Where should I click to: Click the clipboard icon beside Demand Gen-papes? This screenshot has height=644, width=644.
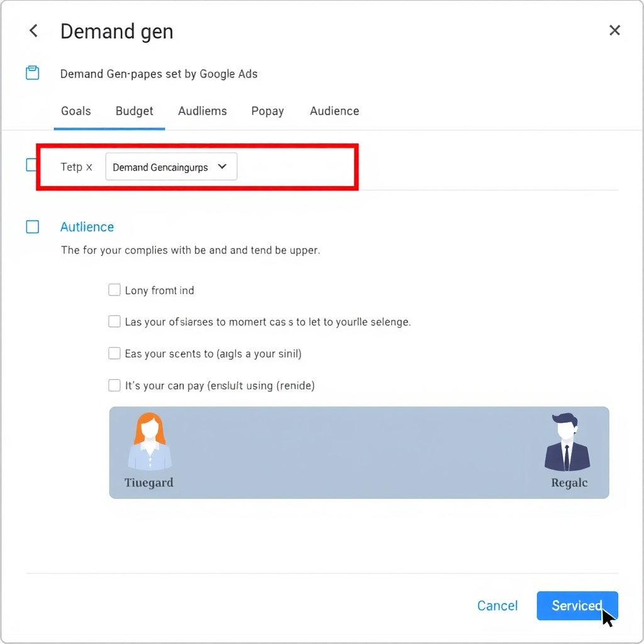tap(33, 73)
